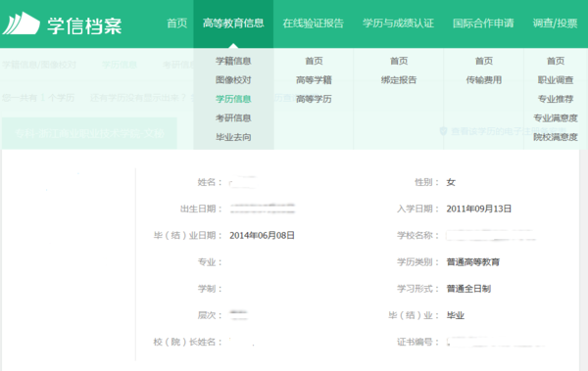Open 传输费用 submenu entry
This screenshot has width=588, height=371.
click(x=484, y=80)
